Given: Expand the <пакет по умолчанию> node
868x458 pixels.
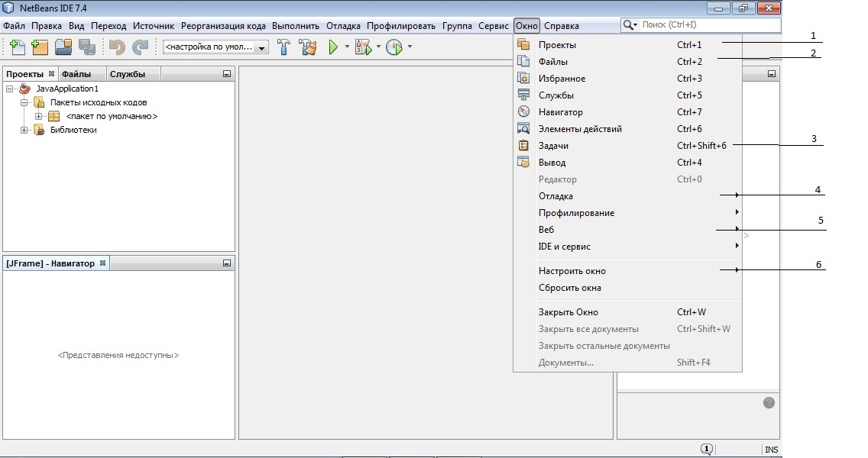Looking at the screenshot, I should (x=38, y=116).
